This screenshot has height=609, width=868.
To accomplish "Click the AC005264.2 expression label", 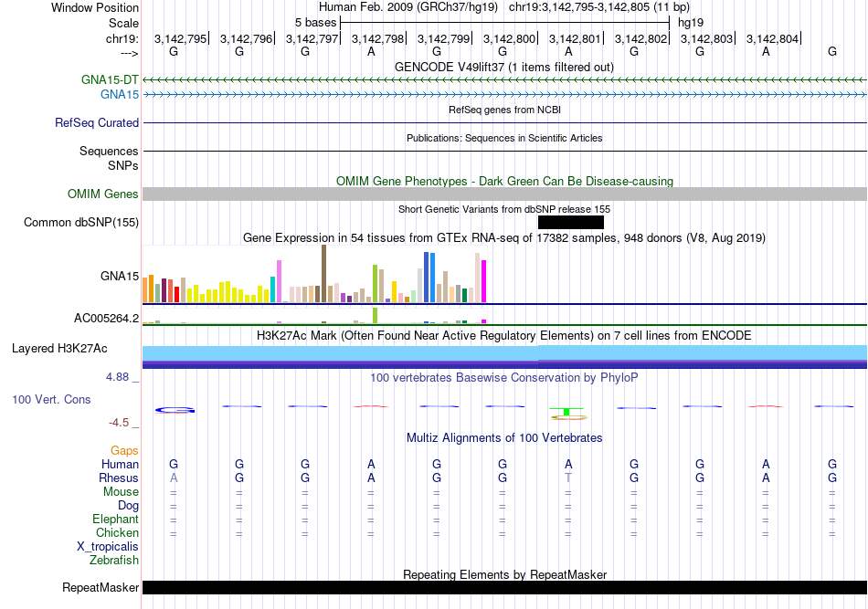I will point(107,318).
